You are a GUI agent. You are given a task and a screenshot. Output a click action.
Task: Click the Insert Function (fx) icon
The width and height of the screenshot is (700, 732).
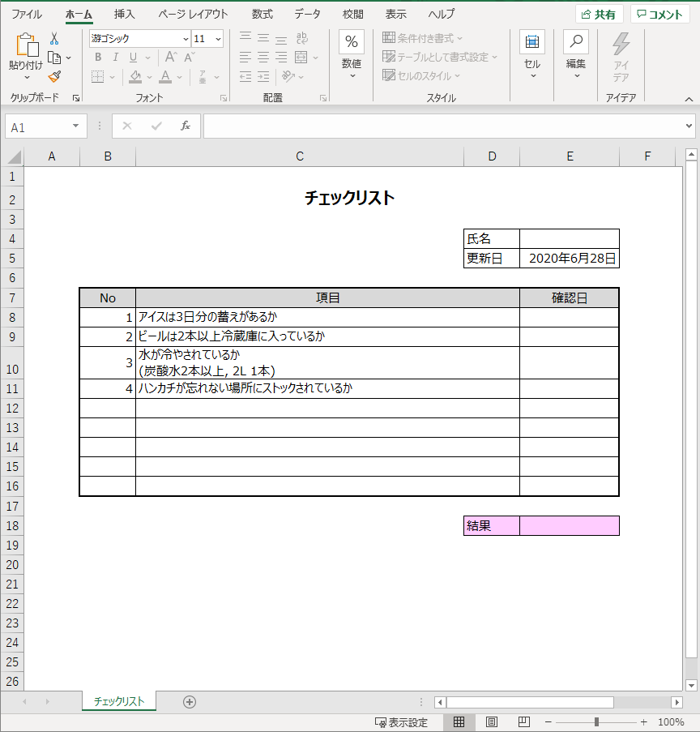pyautogui.click(x=186, y=126)
